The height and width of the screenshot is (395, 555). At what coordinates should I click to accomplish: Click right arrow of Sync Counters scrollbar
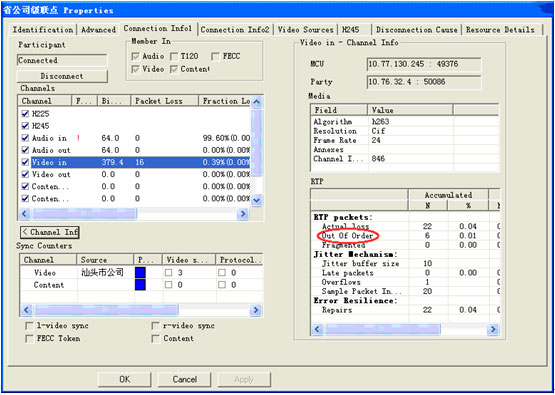pos(256,310)
